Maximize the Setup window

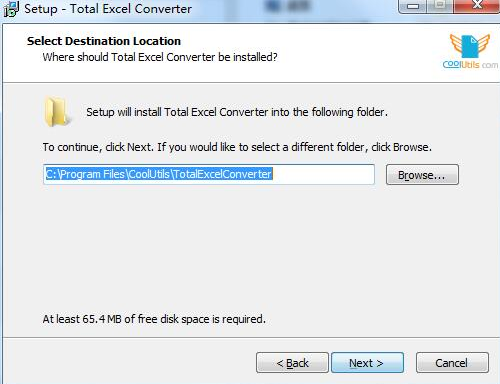point(440,6)
